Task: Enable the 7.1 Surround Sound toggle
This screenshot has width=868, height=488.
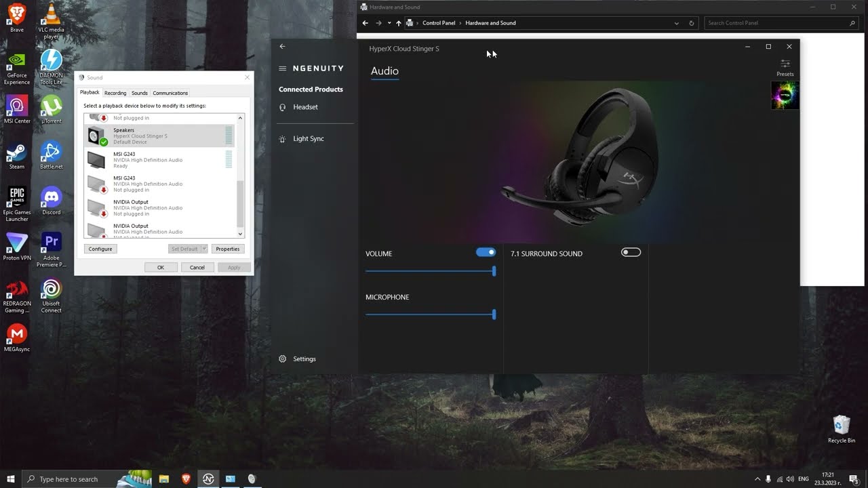Action: click(631, 252)
